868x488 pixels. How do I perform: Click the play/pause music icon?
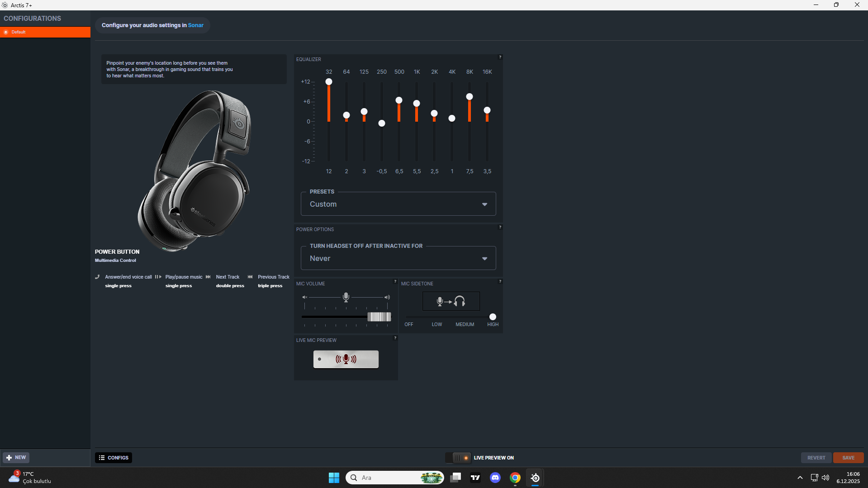click(x=158, y=277)
